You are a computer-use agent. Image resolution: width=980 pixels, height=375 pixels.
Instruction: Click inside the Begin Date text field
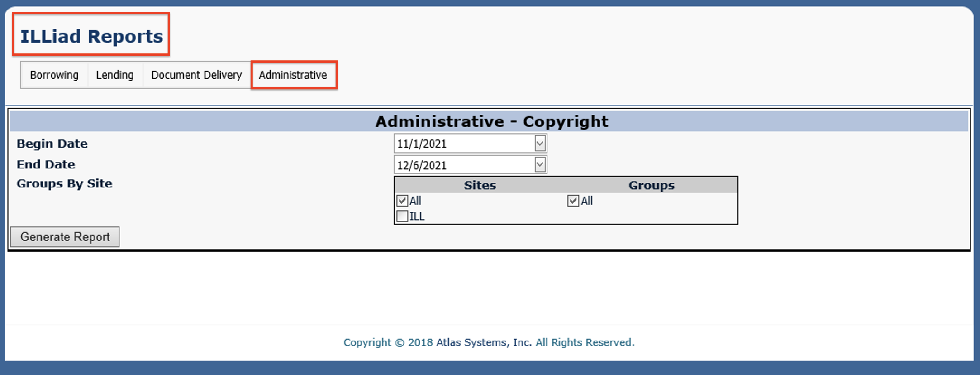point(464,144)
